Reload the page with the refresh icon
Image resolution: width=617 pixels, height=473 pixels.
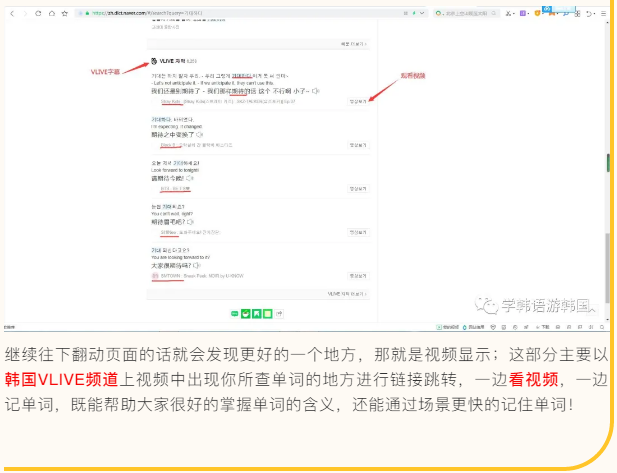tap(38, 13)
